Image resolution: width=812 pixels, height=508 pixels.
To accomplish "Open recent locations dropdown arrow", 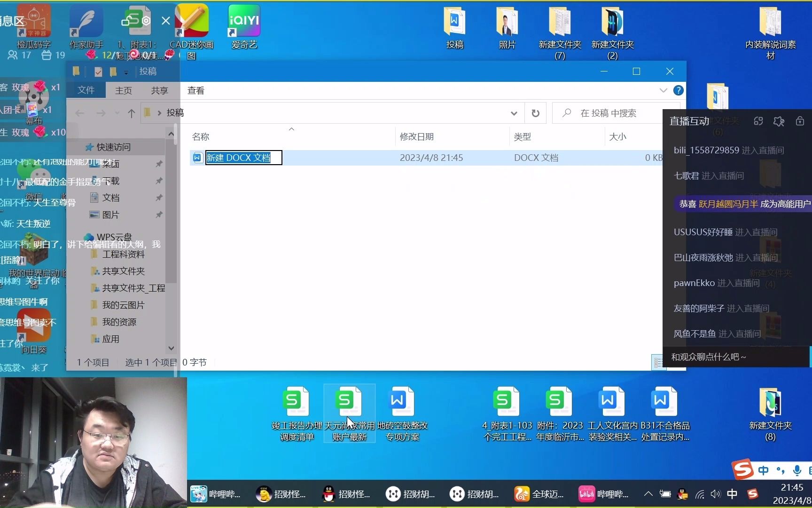I will (117, 113).
